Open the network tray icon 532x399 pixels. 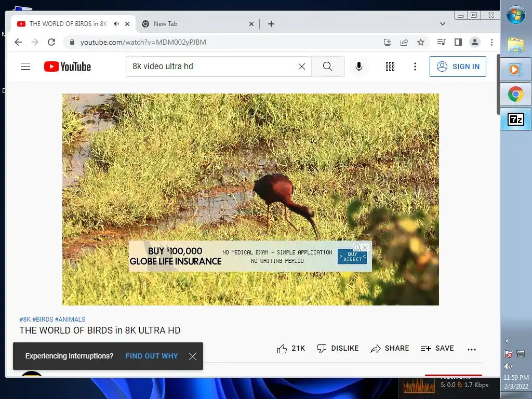coord(521,354)
